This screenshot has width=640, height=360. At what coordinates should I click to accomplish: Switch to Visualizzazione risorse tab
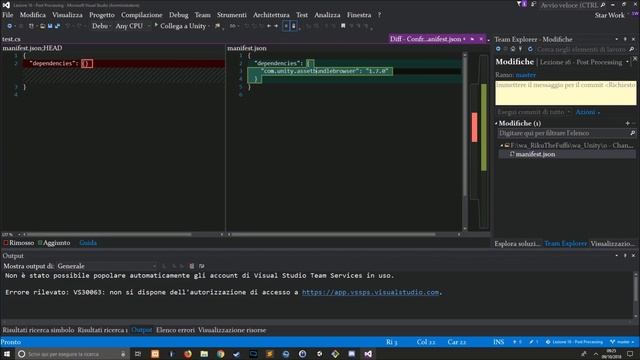click(x=232, y=330)
